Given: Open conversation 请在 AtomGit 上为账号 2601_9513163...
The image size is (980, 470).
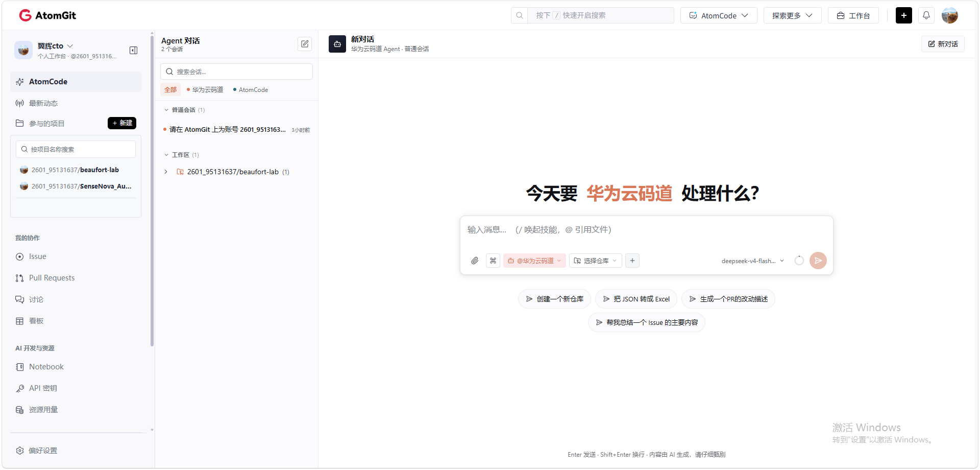Looking at the screenshot, I should tap(236, 130).
